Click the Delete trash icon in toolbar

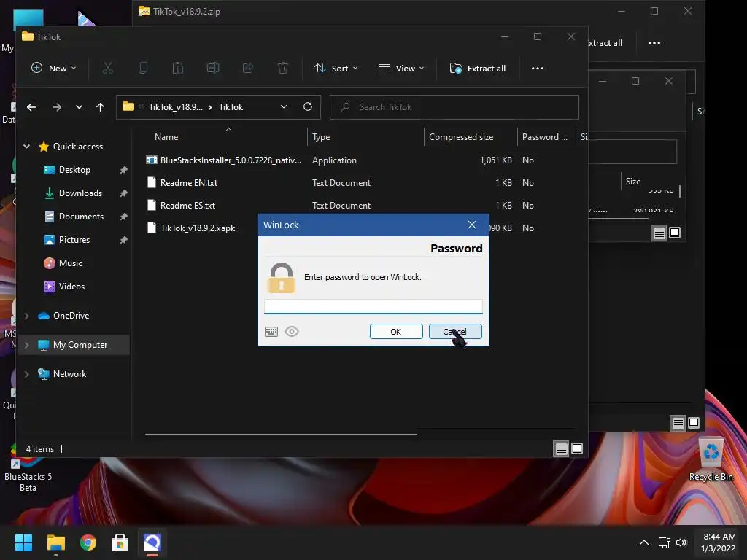[282, 68]
